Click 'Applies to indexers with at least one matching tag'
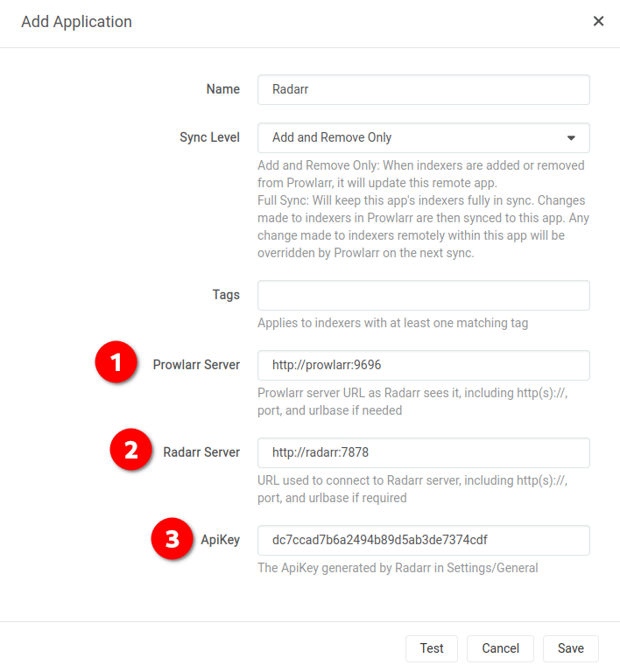Viewport: 620px width, 672px height. (392, 323)
